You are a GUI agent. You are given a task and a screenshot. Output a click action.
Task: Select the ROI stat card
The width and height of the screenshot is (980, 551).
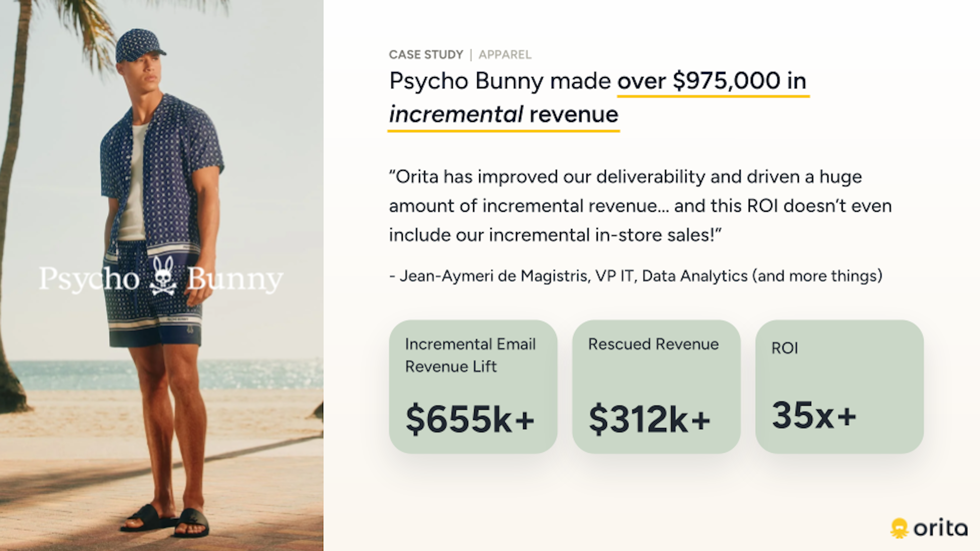[839, 387]
